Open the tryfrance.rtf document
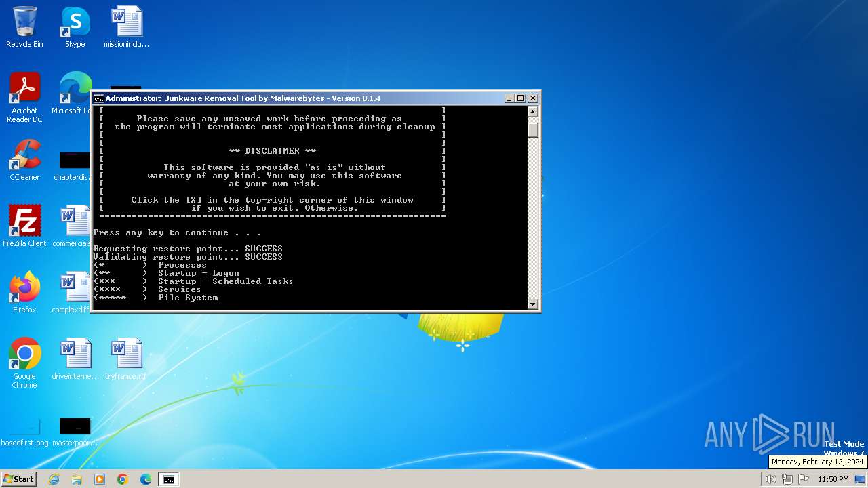868x488 pixels. click(x=126, y=359)
